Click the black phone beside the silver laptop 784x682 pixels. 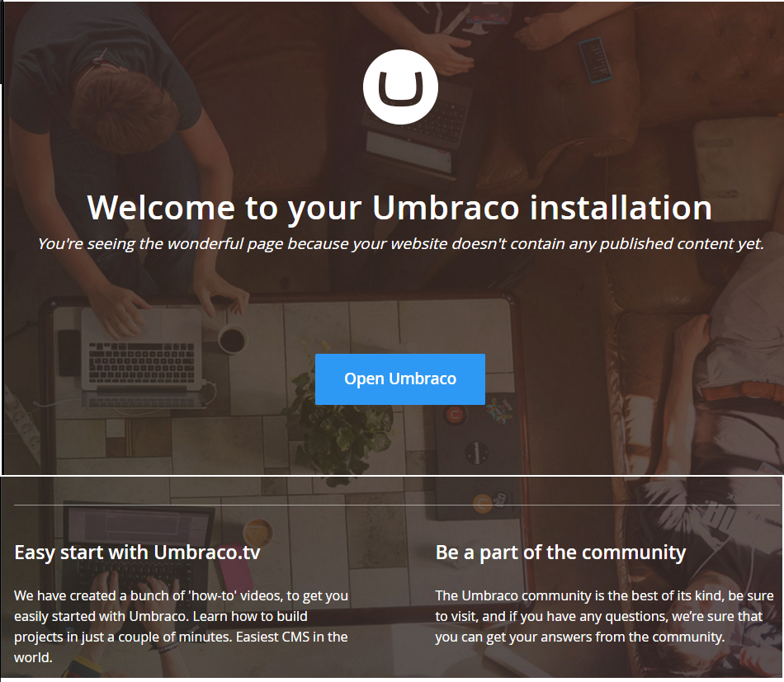tap(69, 353)
